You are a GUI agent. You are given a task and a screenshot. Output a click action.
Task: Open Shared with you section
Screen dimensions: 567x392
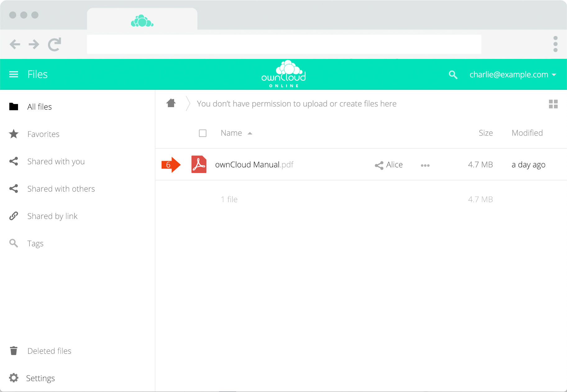(x=56, y=161)
